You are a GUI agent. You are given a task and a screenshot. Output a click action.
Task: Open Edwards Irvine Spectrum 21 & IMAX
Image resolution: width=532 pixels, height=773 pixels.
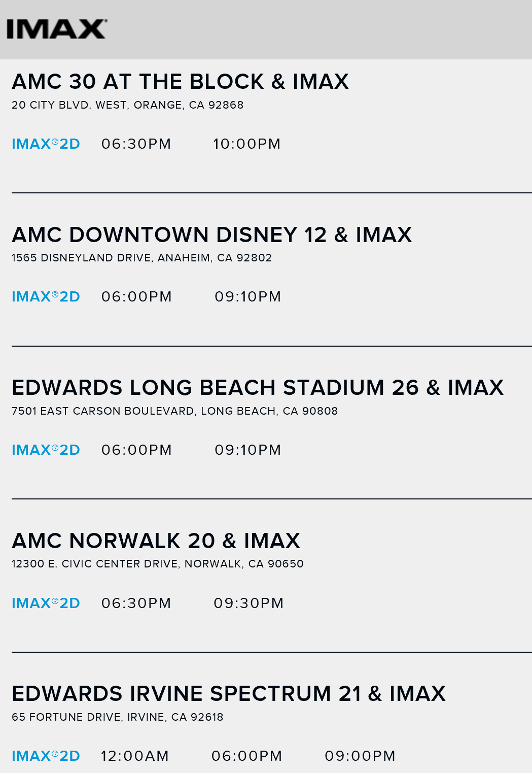point(229,694)
